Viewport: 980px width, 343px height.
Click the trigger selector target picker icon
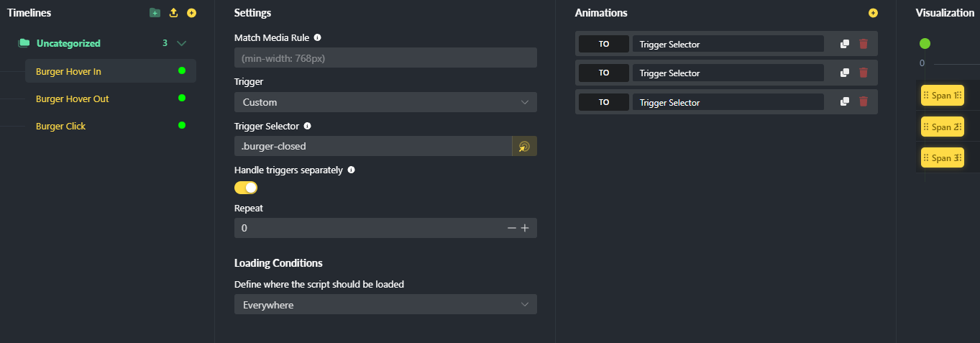(524, 147)
